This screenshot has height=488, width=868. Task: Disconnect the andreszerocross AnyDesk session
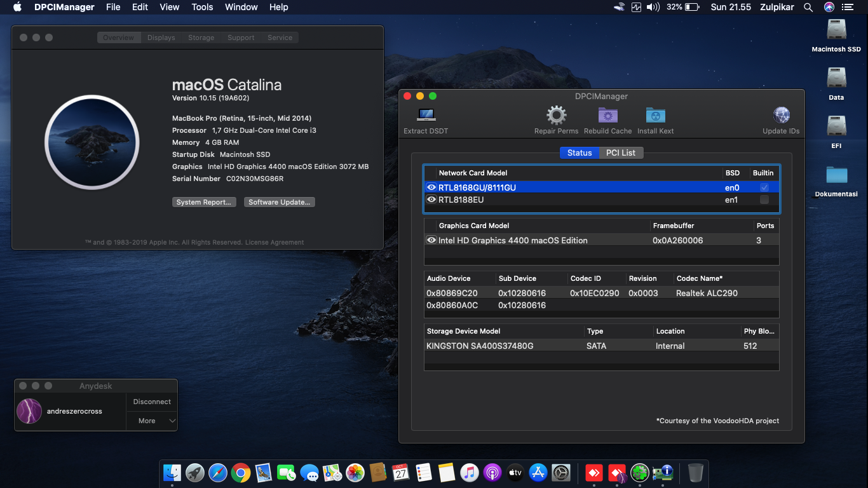click(x=151, y=402)
